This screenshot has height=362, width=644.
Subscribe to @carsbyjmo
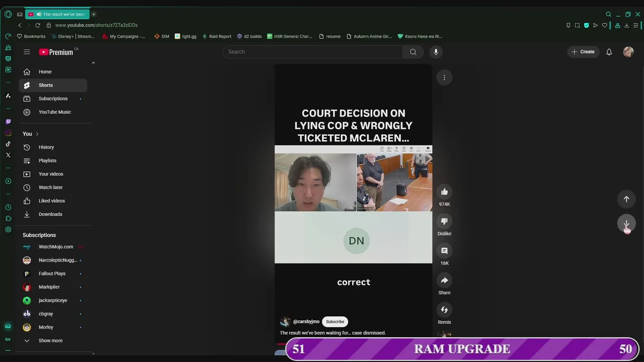pos(335,322)
